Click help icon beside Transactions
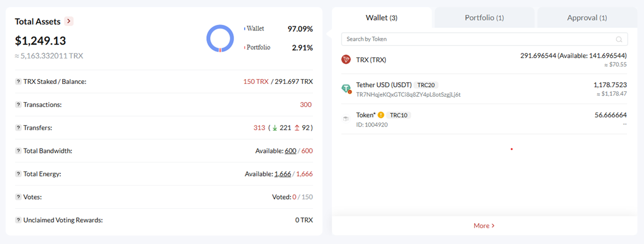Viewport: 644px width, 244px height. point(18,105)
